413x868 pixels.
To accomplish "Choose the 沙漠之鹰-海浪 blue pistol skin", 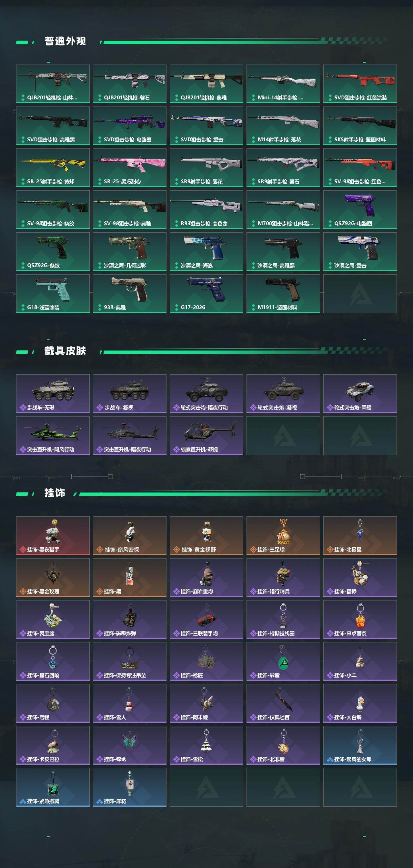I will (206, 252).
